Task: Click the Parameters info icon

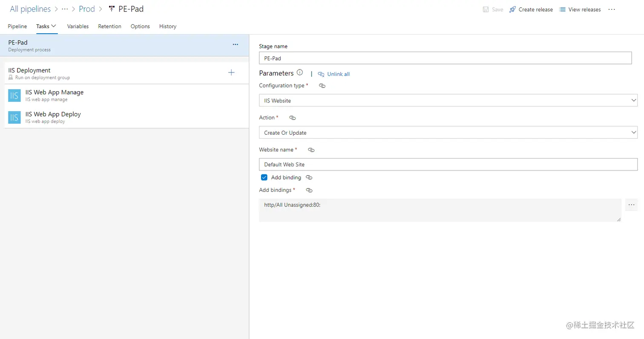Action: (x=300, y=72)
